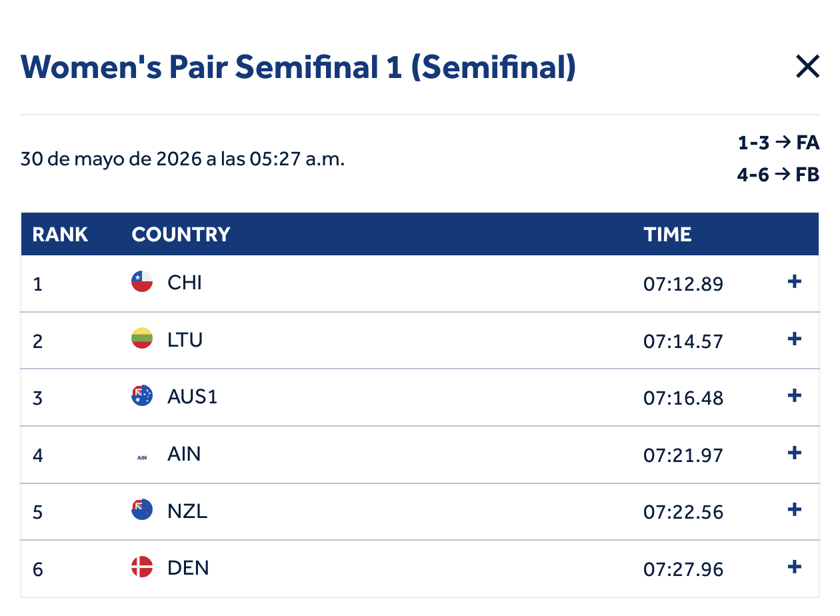Image resolution: width=840 pixels, height=616 pixels.
Task: Close the Women's Pair Semifinal dialog
Action: [807, 67]
